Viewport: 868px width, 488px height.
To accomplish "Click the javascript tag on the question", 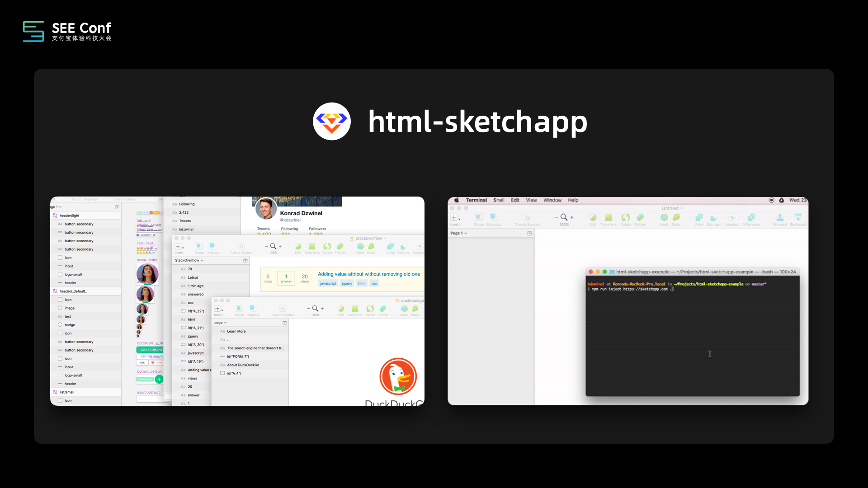I will tap(328, 284).
